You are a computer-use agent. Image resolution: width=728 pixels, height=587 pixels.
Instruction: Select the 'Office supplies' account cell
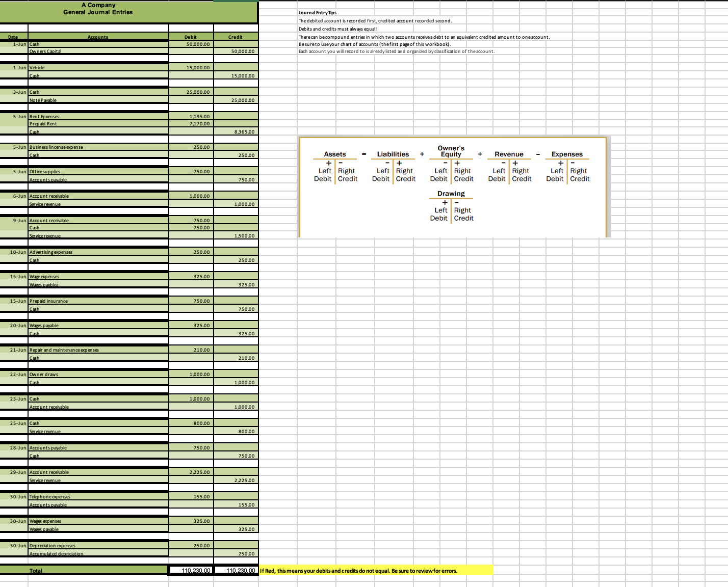point(98,172)
